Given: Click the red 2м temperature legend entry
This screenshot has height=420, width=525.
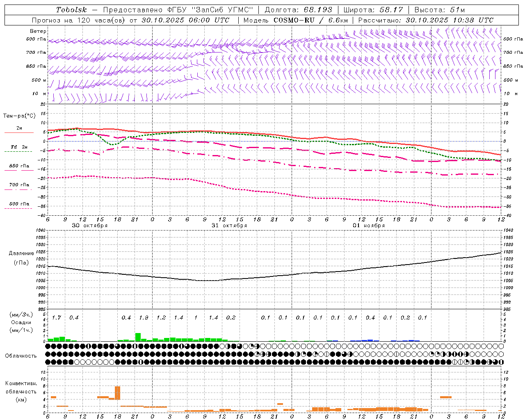Looking at the screenshot, I should click(19, 130).
